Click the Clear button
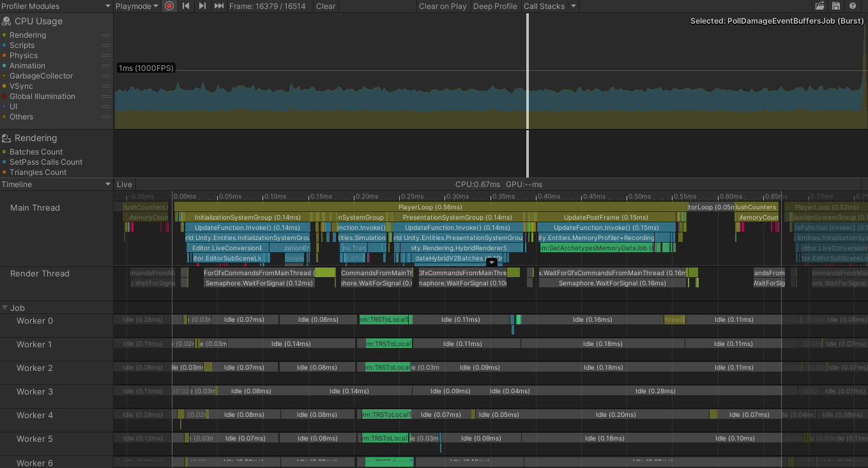 click(x=326, y=6)
